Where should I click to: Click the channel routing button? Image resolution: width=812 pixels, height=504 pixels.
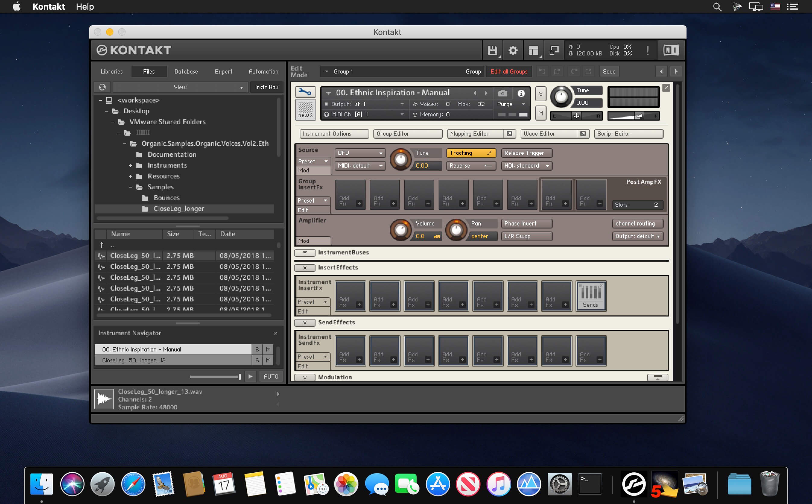tap(637, 223)
